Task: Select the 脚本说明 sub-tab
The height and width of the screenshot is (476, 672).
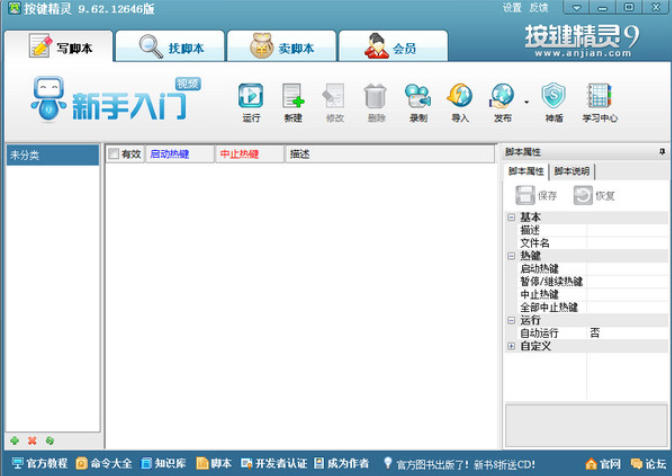Action: coord(572,171)
